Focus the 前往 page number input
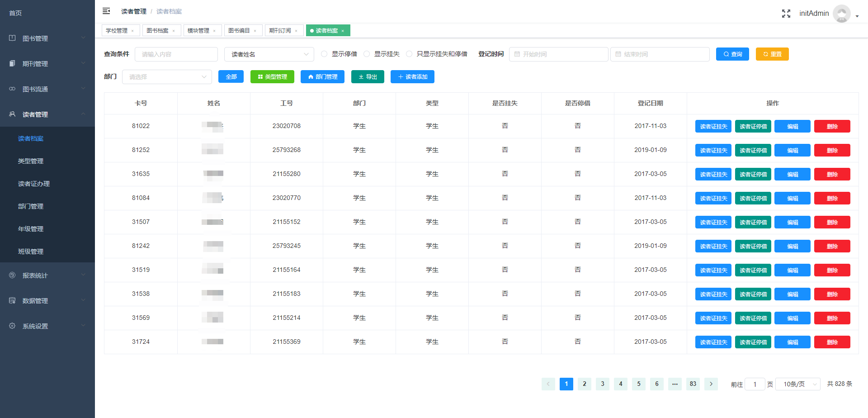 (x=755, y=384)
